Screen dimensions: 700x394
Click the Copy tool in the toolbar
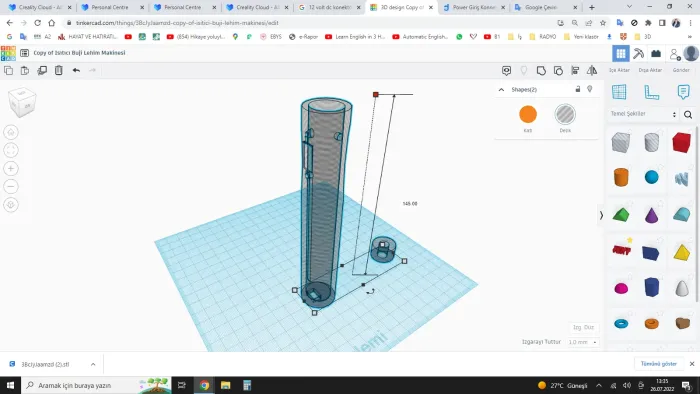coord(8,70)
